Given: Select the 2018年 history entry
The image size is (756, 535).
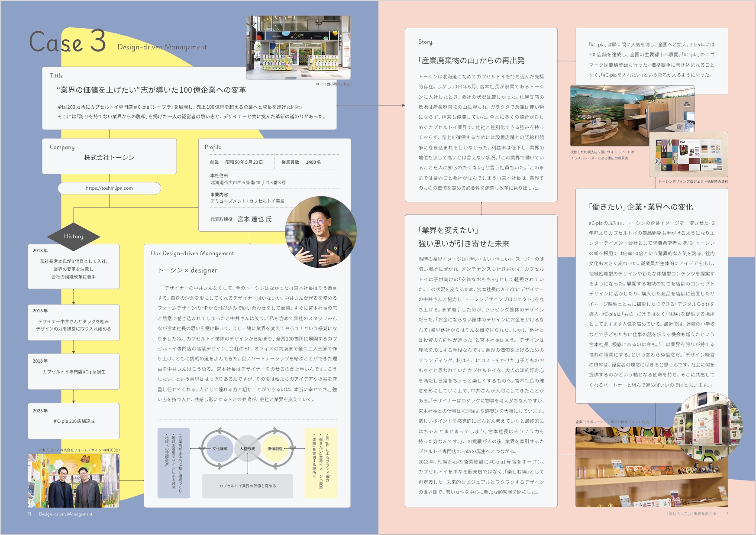Looking at the screenshot, I should [x=74, y=372].
